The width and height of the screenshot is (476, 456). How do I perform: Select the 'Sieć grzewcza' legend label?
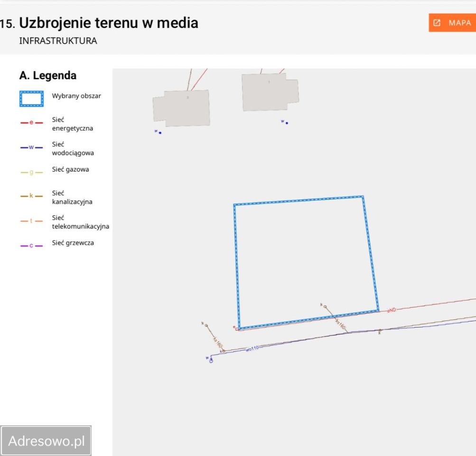point(73,243)
